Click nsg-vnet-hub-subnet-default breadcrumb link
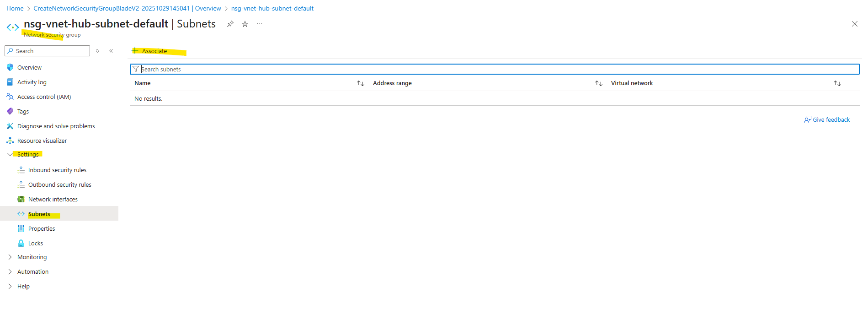 point(272,8)
